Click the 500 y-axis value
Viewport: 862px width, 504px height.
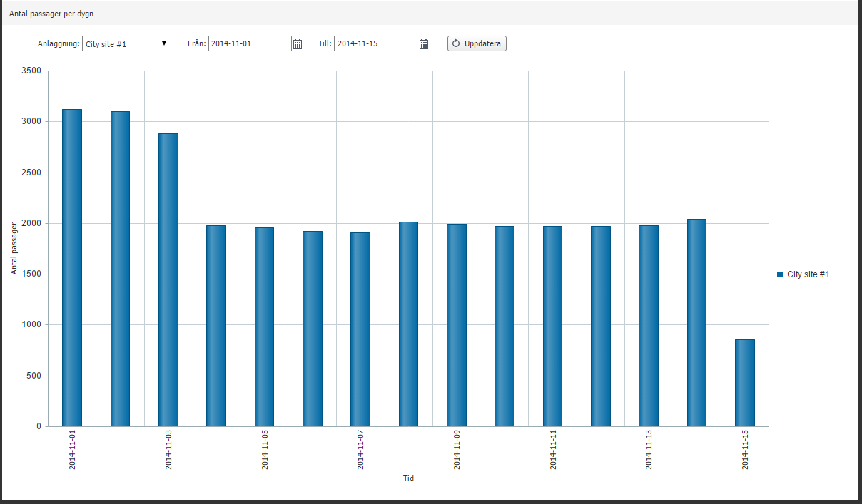pos(35,376)
